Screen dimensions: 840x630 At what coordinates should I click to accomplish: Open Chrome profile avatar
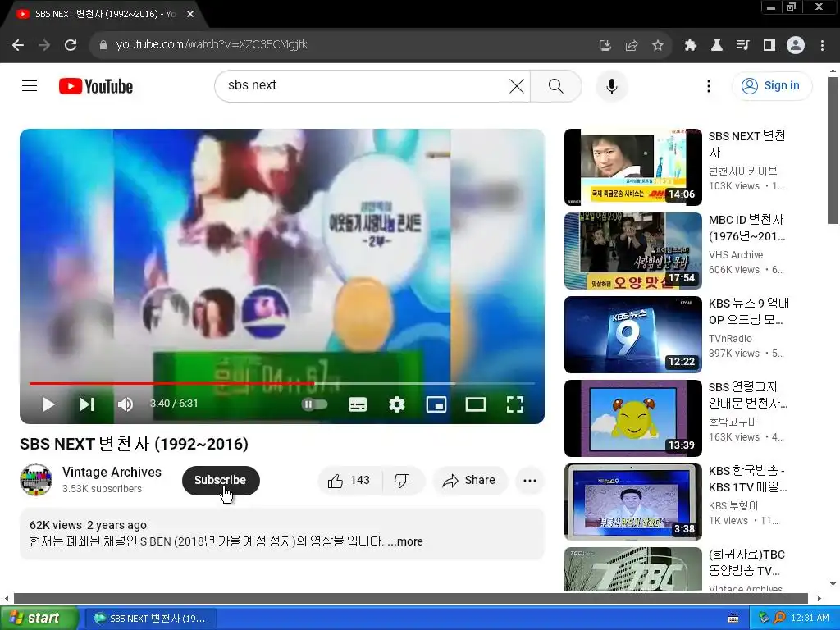[x=796, y=46]
